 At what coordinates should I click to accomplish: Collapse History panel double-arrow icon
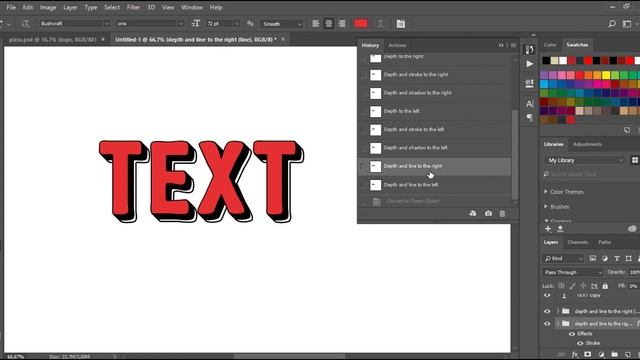(501, 45)
